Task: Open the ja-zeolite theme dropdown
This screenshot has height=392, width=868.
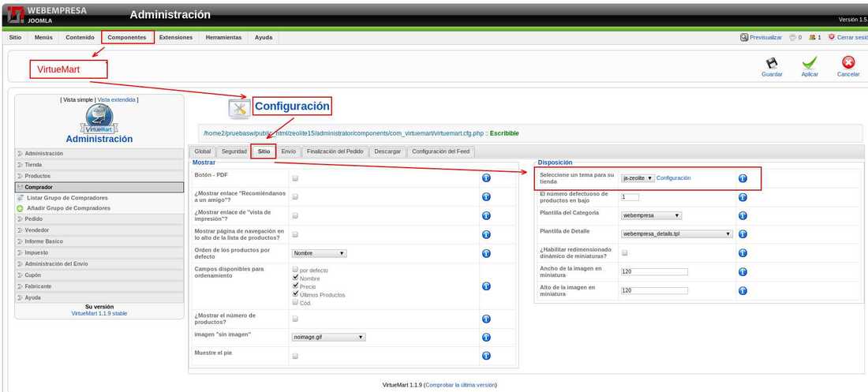Action: 638,178
